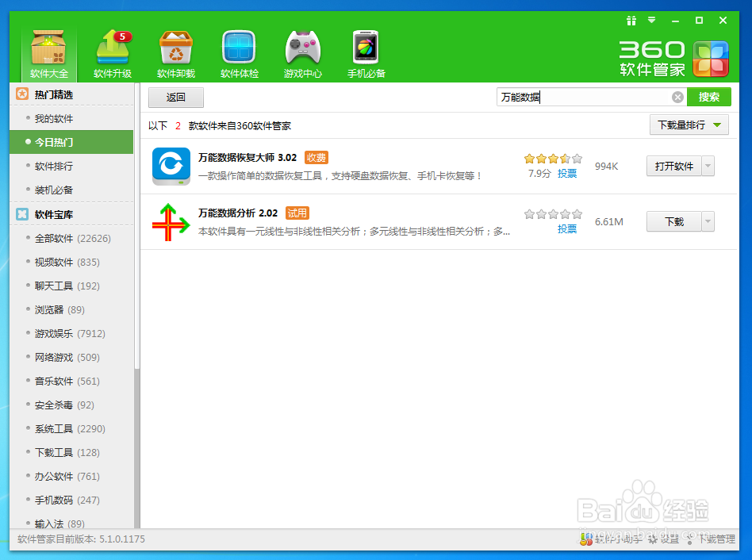The width and height of the screenshot is (752, 560).
Task: Open 设置 gear in the status bar
Action: [x=664, y=539]
